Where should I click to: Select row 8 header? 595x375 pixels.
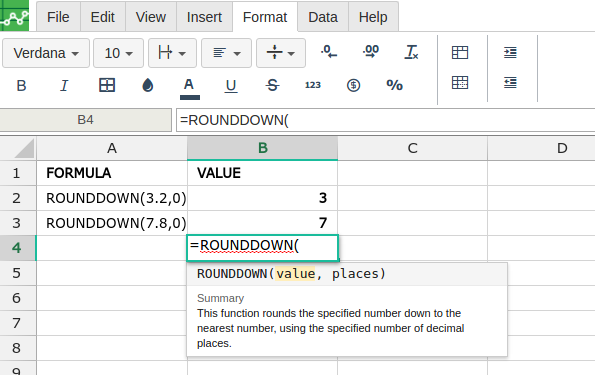click(18, 348)
